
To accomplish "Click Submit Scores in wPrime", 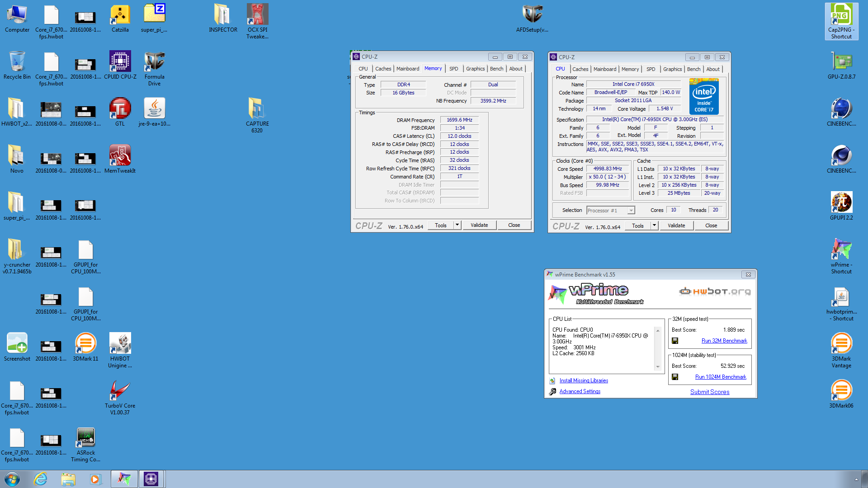I will click(x=709, y=392).
